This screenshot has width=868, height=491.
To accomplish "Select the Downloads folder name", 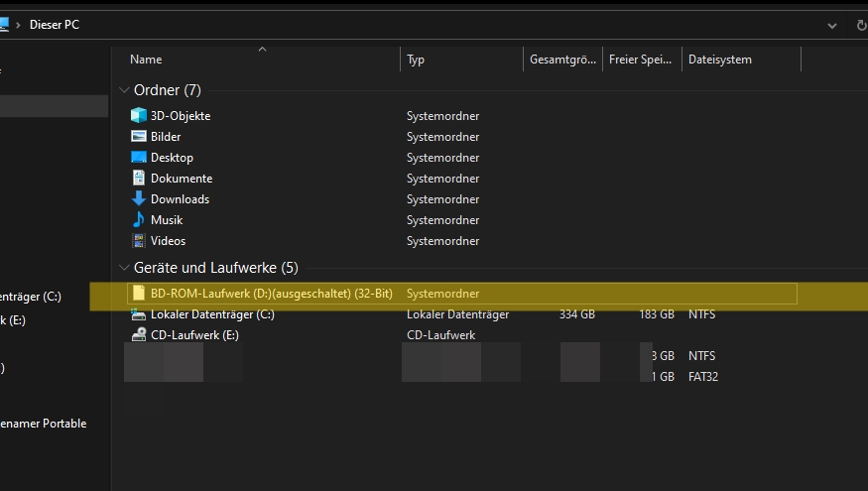I will 180,198.
